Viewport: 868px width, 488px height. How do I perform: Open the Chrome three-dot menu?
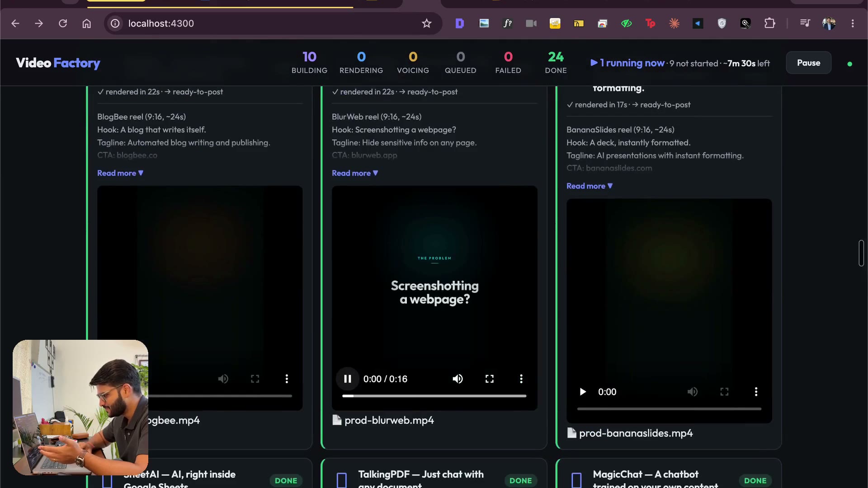tap(853, 23)
